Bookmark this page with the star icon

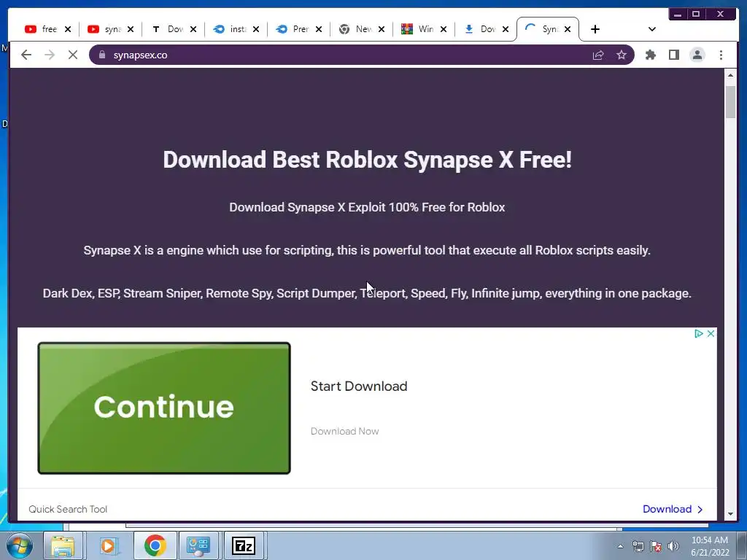(622, 55)
